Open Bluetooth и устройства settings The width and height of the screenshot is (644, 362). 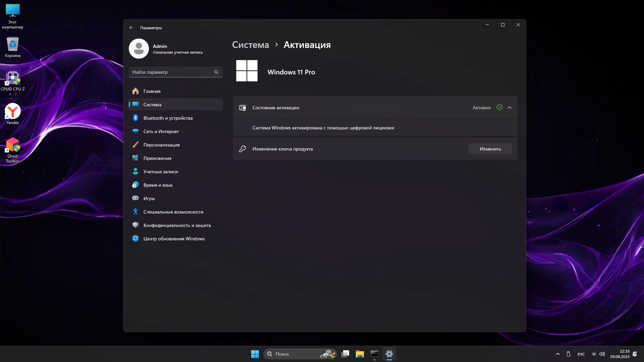[x=168, y=118]
